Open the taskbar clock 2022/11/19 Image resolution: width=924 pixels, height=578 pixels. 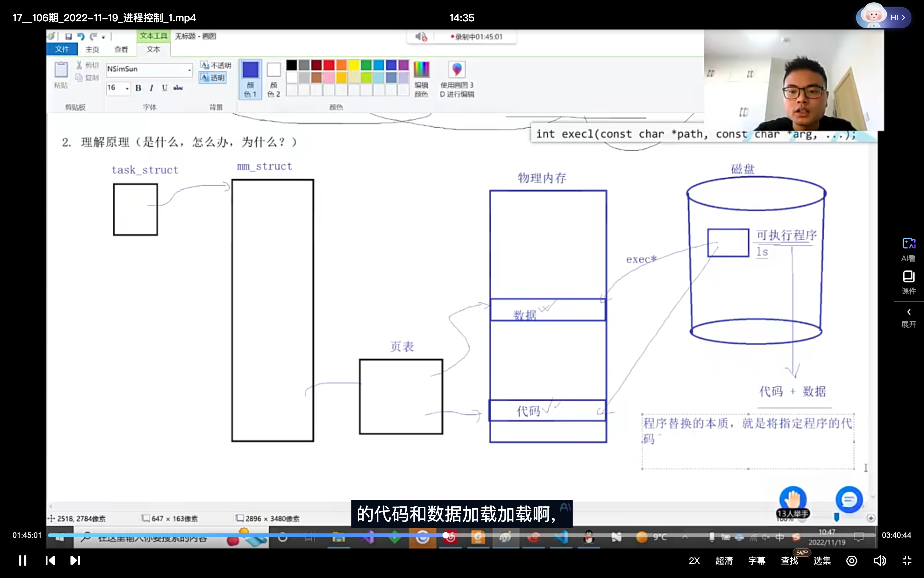point(827,537)
